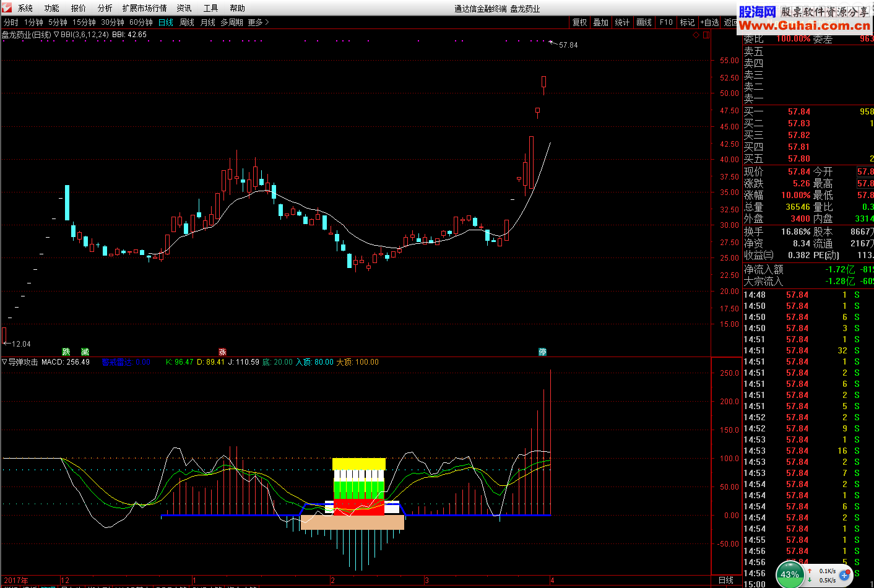The width and height of the screenshot is (874, 588).
Task: Open the 工具 menu
Action: pyautogui.click(x=211, y=8)
